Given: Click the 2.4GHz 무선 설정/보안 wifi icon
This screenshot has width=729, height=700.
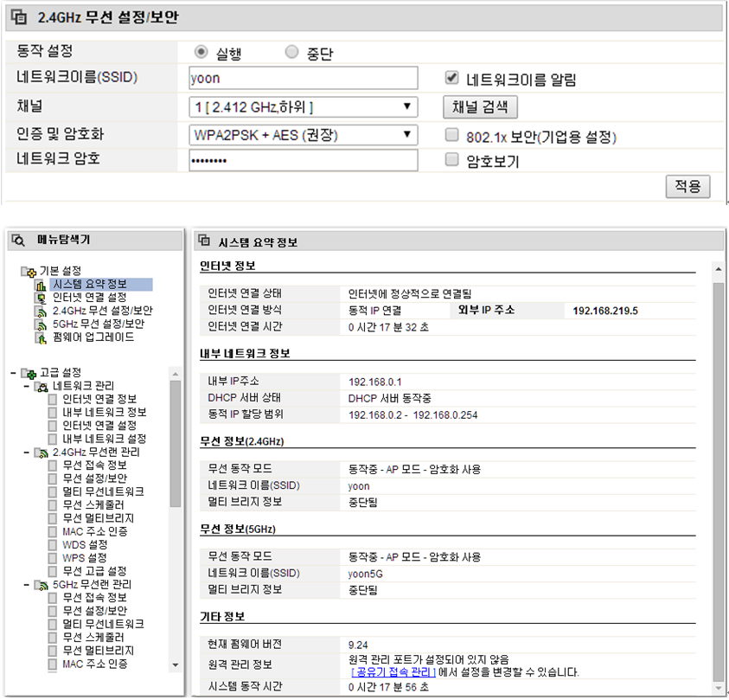Looking at the screenshot, I should point(41,311).
